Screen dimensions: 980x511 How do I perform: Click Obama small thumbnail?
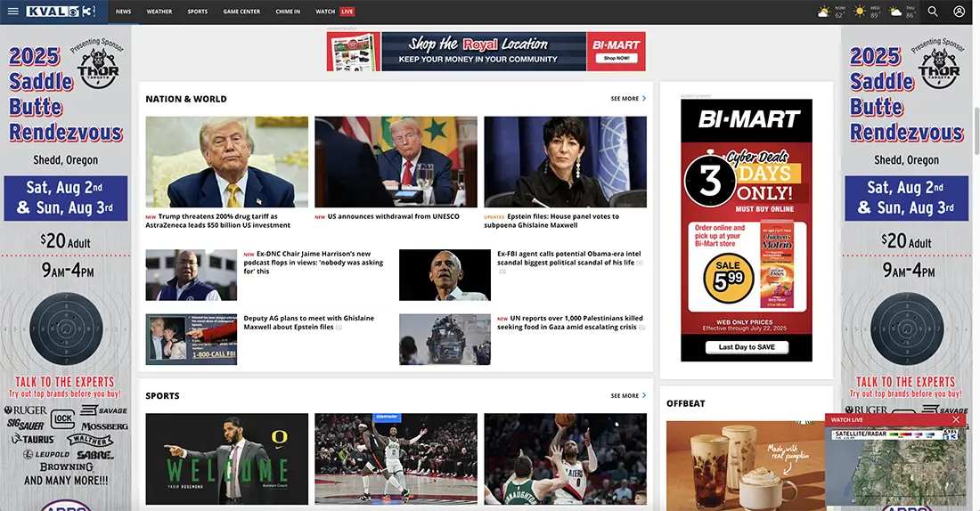tap(445, 275)
